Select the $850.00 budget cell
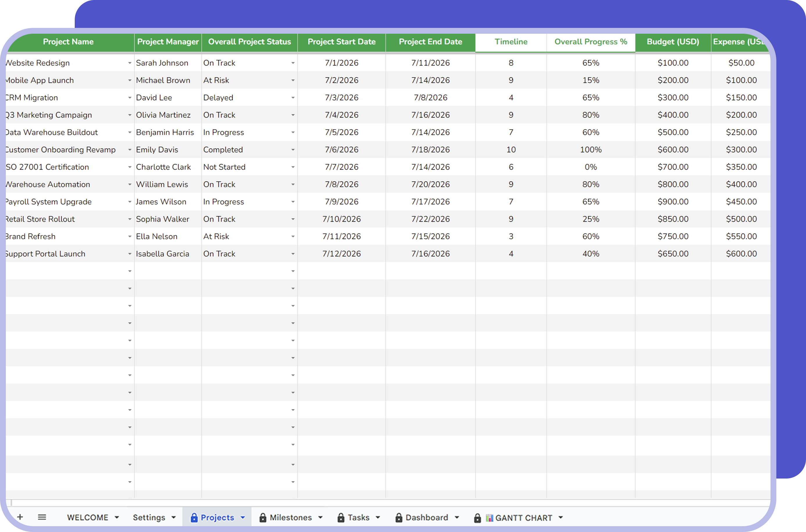Image resolution: width=806 pixels, height=532 pixels. click(x=673, y=219)
